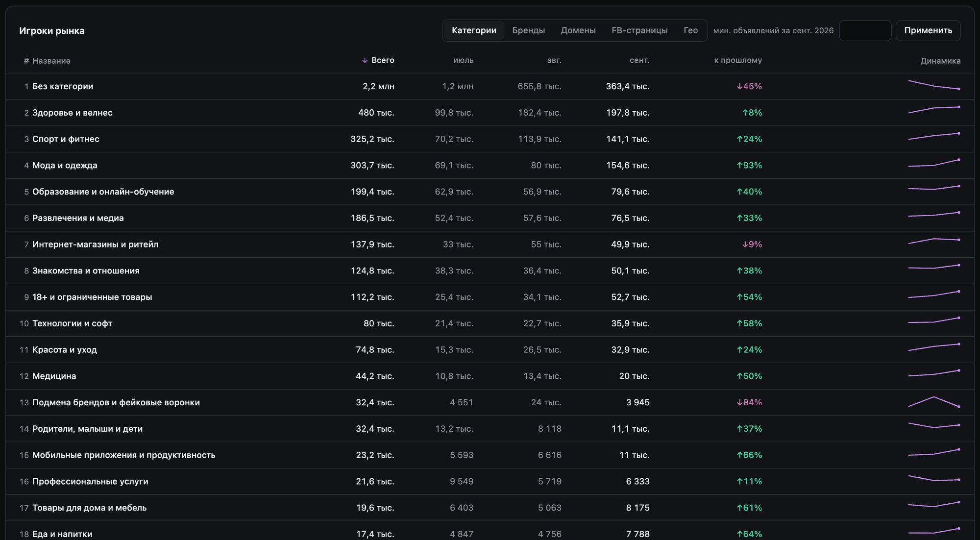This screenshot has height=540, width=980.
Task: Click the Динамика column header
Action: (940, 61)
